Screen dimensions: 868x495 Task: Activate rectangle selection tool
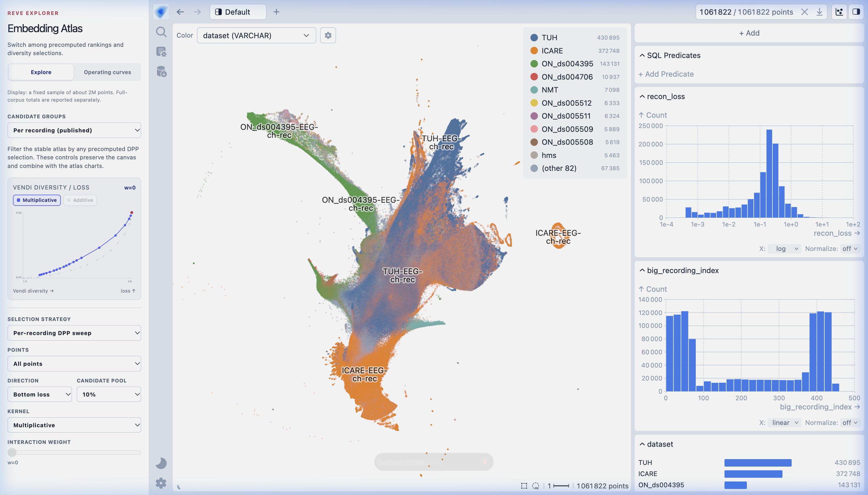pos(524,486)
